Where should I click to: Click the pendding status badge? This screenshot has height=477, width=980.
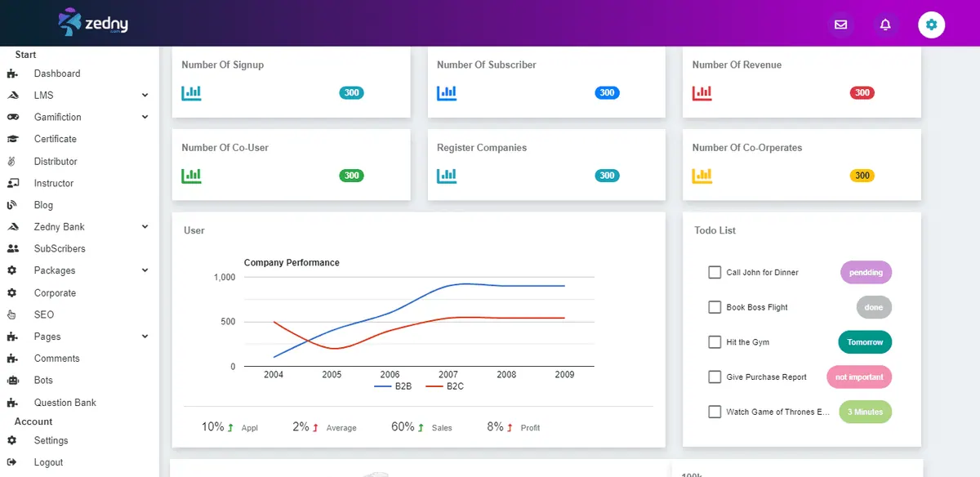pyautogui.click(x=866, y=273)
